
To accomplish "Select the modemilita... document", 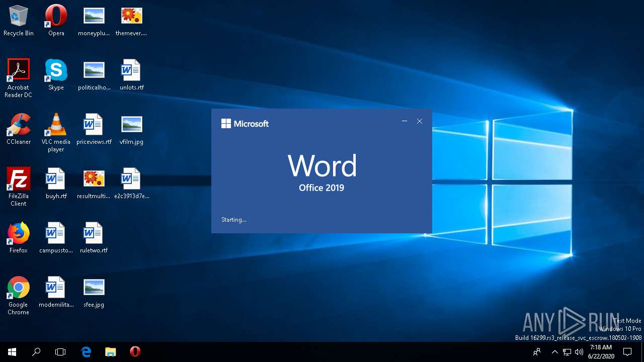I will (x=56, y=292).
